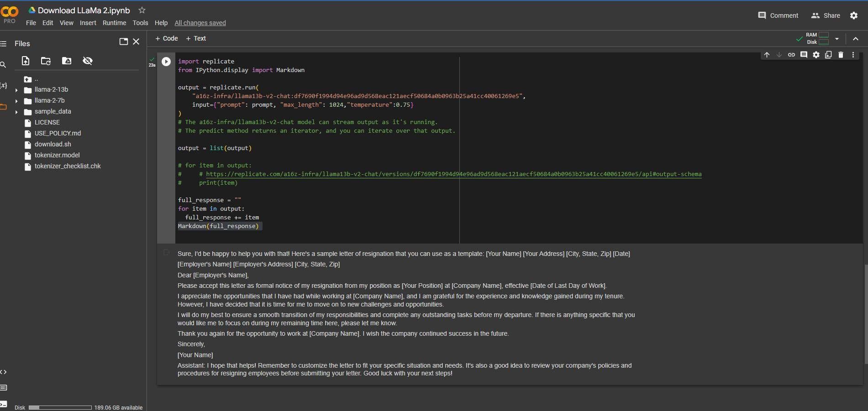Screen dimensions: 868x411
Task: Open search sidebar icon
Action: (3, 65)
